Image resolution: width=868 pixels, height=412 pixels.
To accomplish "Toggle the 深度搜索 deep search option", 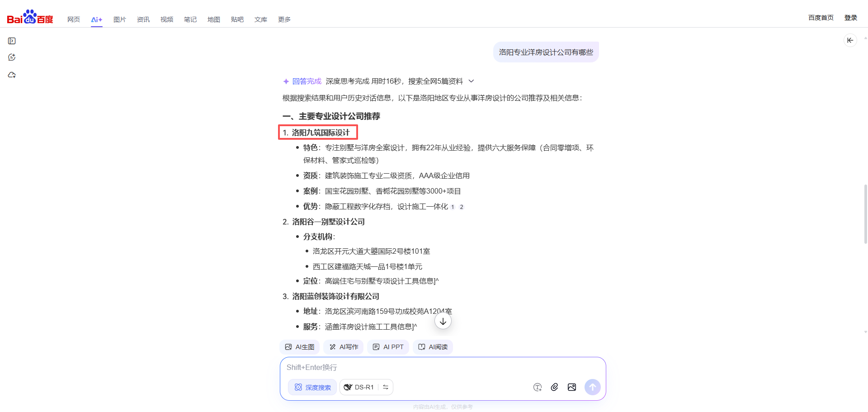I will (x=312, y=387).
